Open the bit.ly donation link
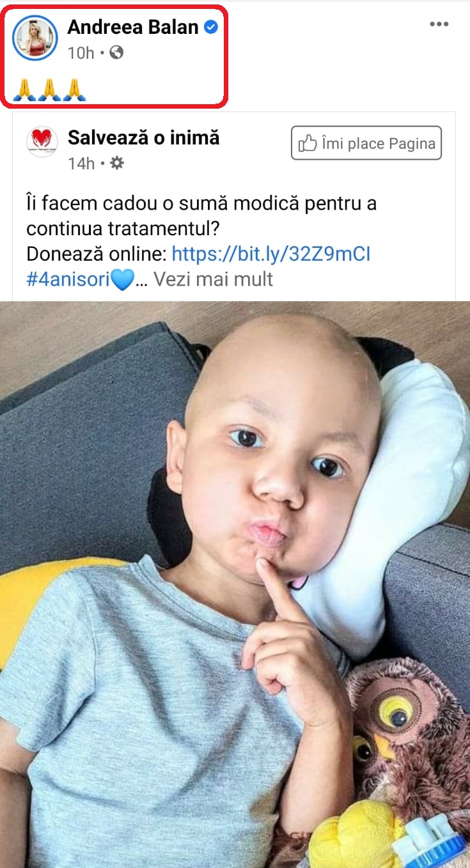 click(x=271, y=254)
